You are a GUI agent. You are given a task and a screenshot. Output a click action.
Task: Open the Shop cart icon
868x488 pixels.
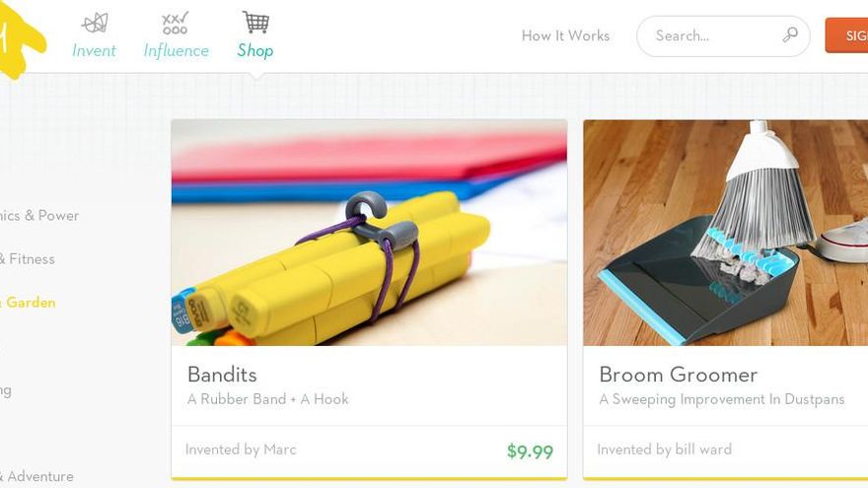[255, 22]
